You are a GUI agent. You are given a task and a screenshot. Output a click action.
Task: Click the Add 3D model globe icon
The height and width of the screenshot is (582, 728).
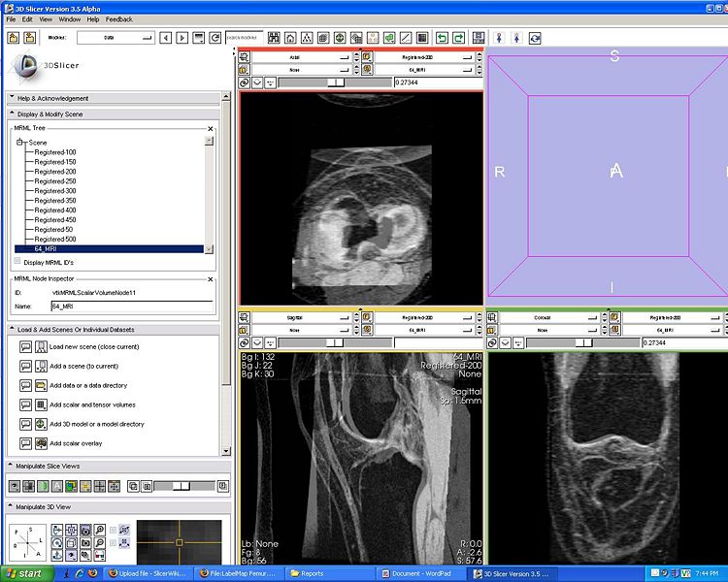[42, 424]
